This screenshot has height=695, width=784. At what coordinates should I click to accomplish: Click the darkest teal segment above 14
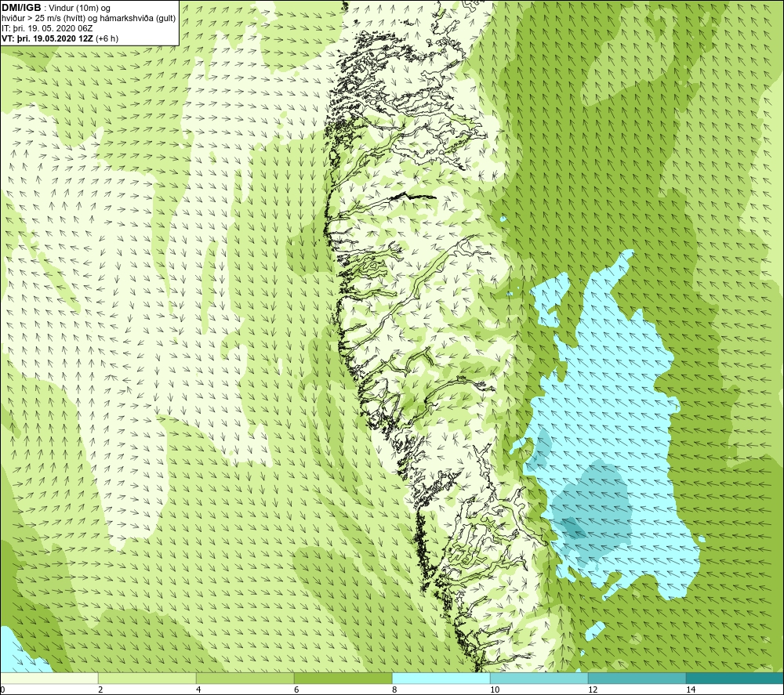735,678
